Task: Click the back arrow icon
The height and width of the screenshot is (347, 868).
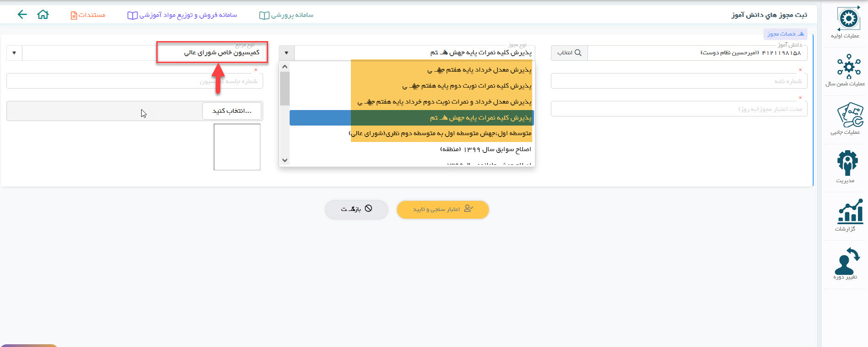Action: pos(22,15)
